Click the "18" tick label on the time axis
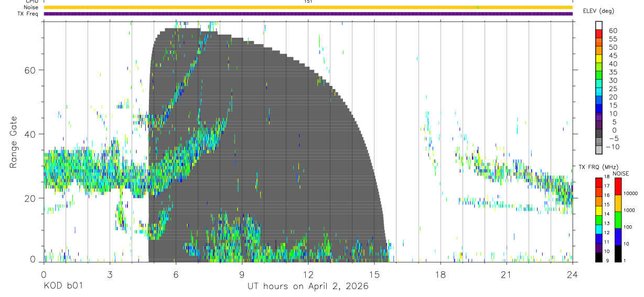This screenshot has width=644, height=297. coord(440,274)
